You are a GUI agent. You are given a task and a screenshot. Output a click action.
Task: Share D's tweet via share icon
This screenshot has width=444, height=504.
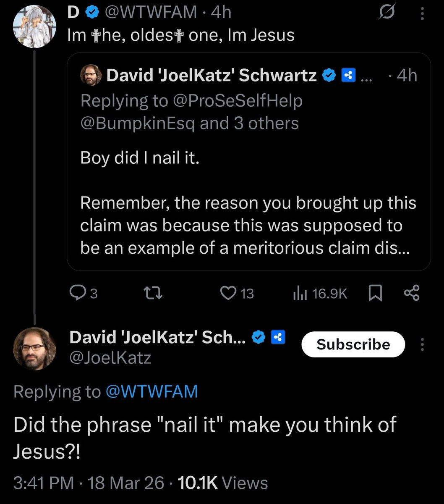[x=411, y=293]
